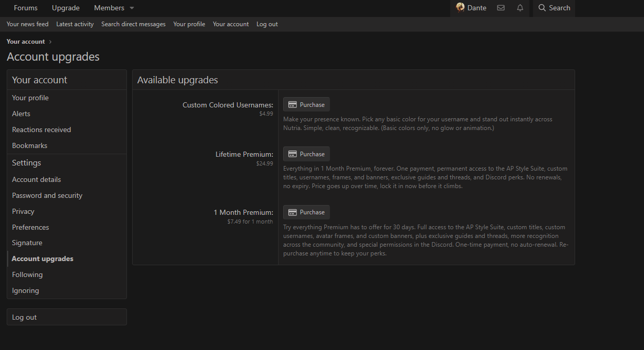Screen dimensions: 644x350
Task: Open the alerts bell icon
Action: (x=520, y=8)
